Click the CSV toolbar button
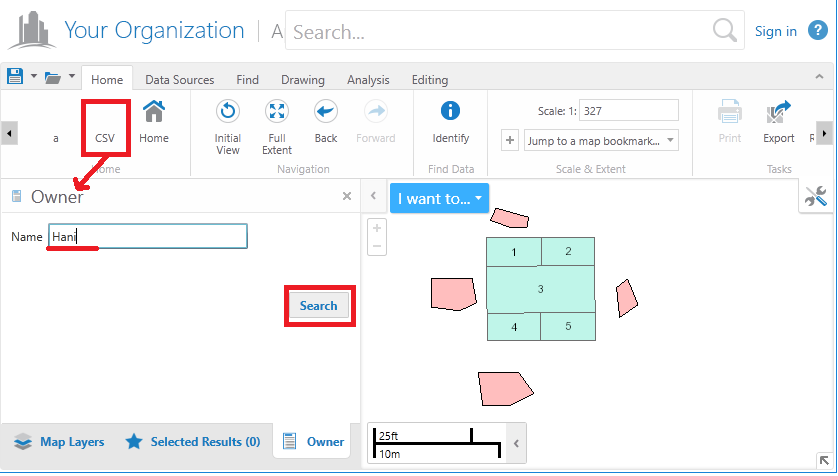 [105, 128]
